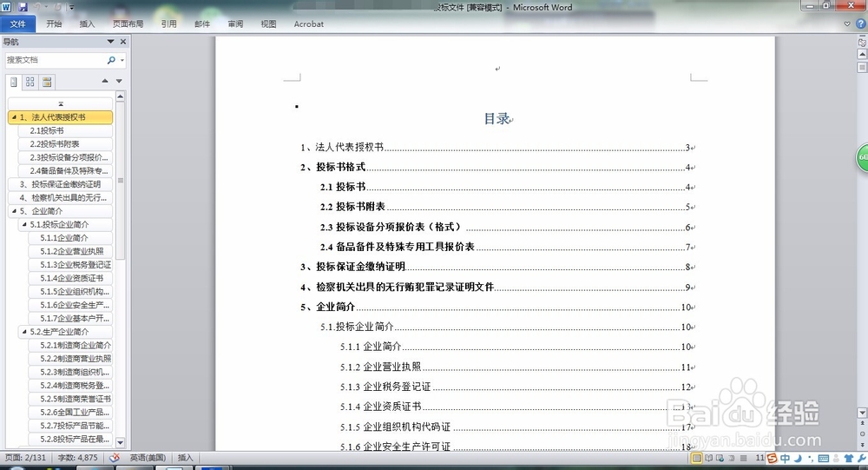Select the browse pages thumbnail tab icon
The height and width of the screenshot is (470, 868).
30,82
